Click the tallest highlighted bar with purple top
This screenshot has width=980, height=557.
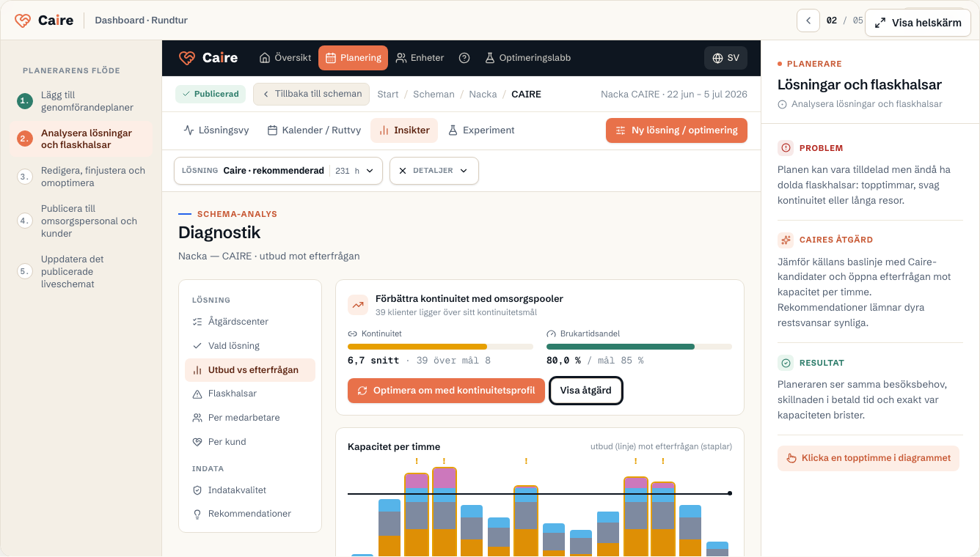[445, 512]
